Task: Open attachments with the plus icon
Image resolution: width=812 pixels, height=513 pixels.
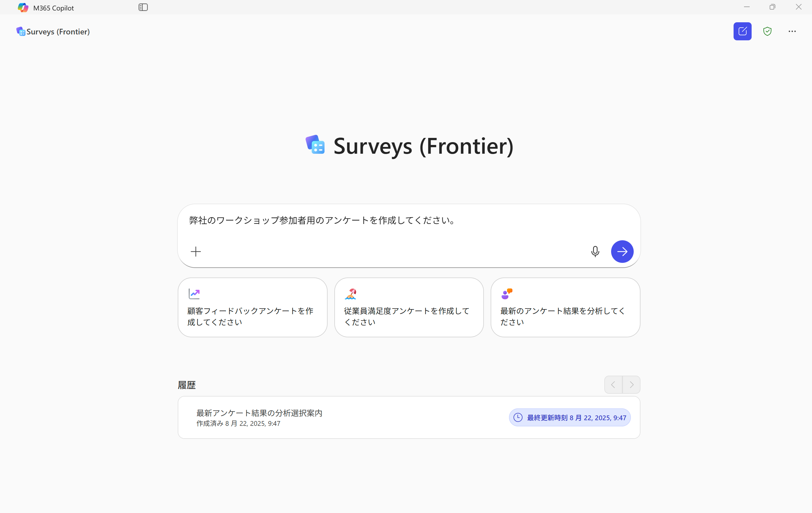Action: [x=196, y=252]
